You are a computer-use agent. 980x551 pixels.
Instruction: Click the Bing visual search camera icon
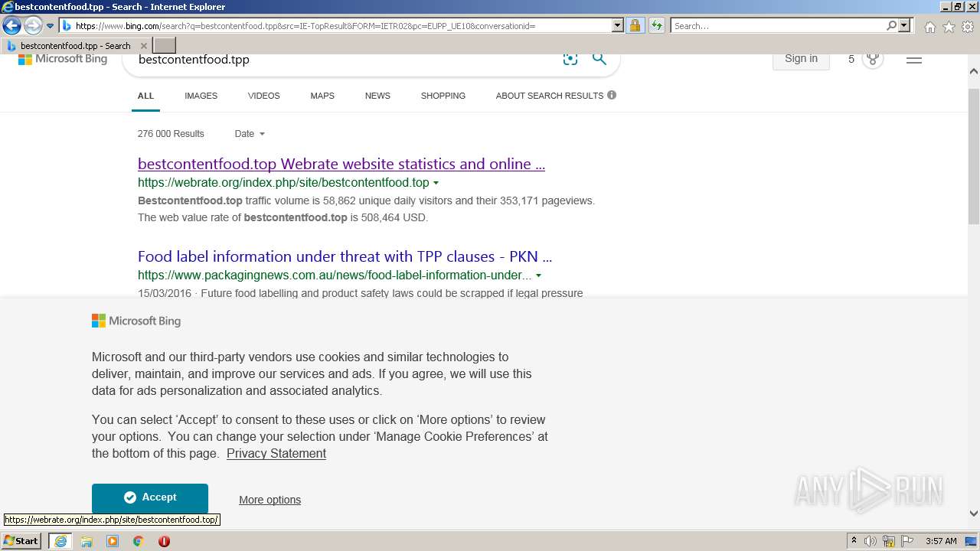point(570,59)
